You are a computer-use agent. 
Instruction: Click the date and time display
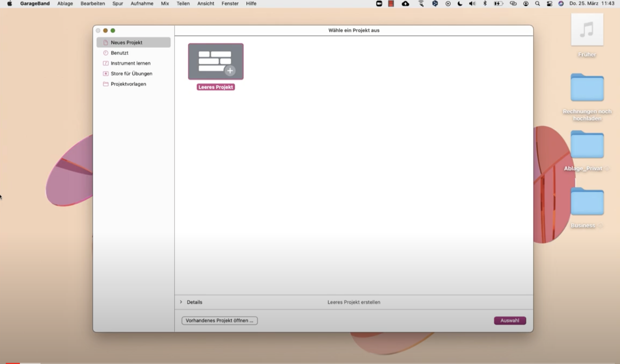tap(592, 3)
